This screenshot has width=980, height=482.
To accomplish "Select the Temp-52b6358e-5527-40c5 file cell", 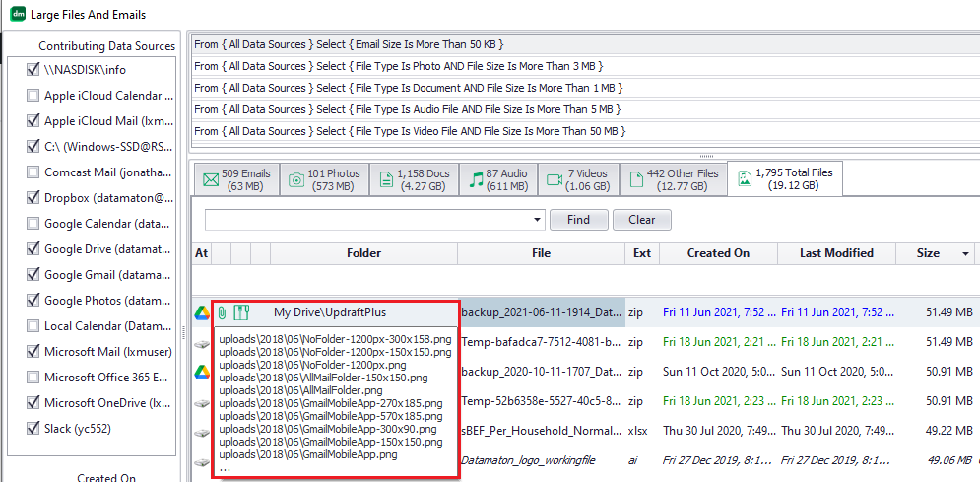I will coord(543,402).
